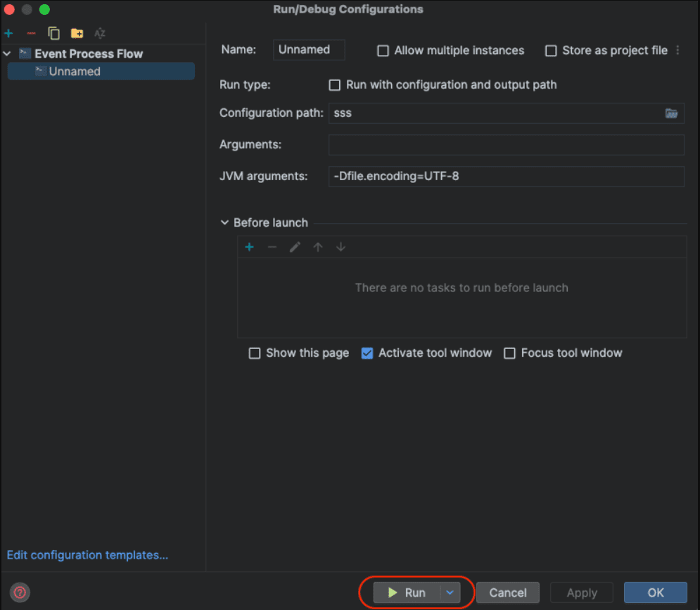Uncheck Activate tool window
The width and height of the screenshot is (700, 610).
367,353
